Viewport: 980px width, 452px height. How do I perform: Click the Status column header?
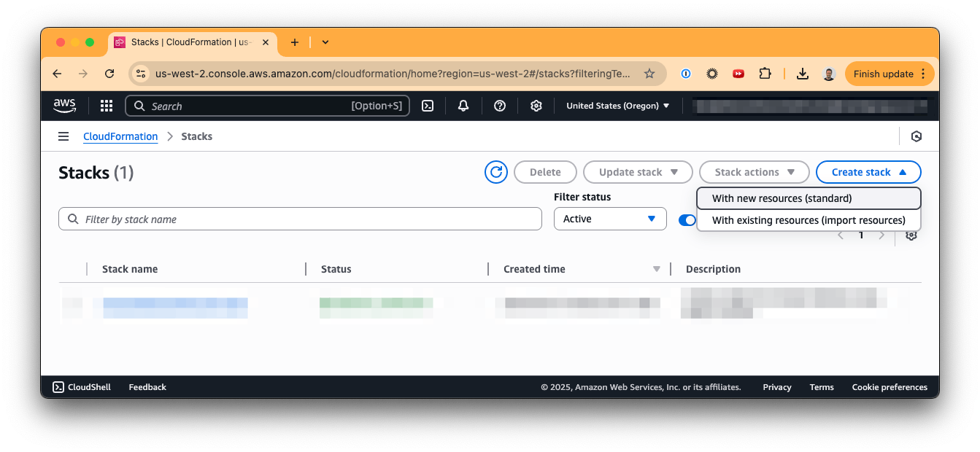click(336, 269)
